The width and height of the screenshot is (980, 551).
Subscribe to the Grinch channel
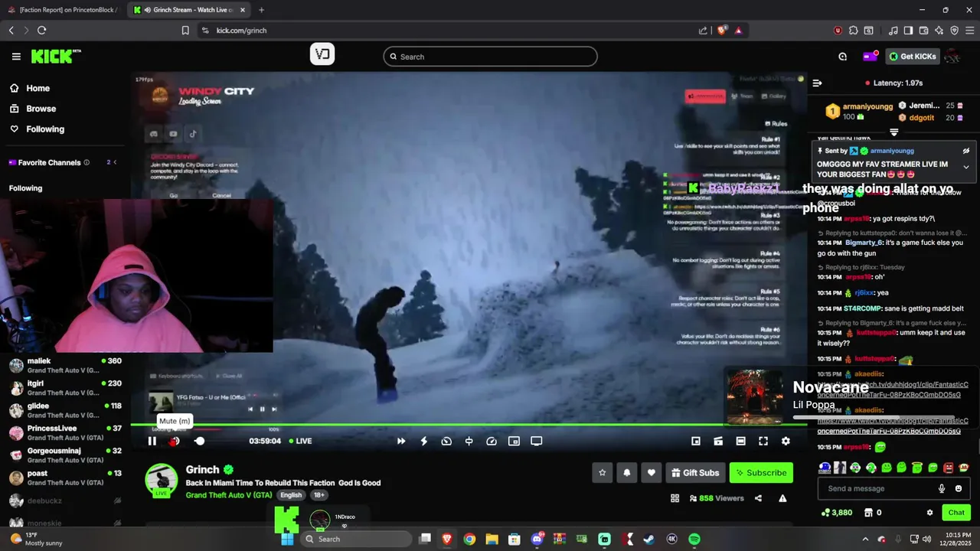point(761,473)
